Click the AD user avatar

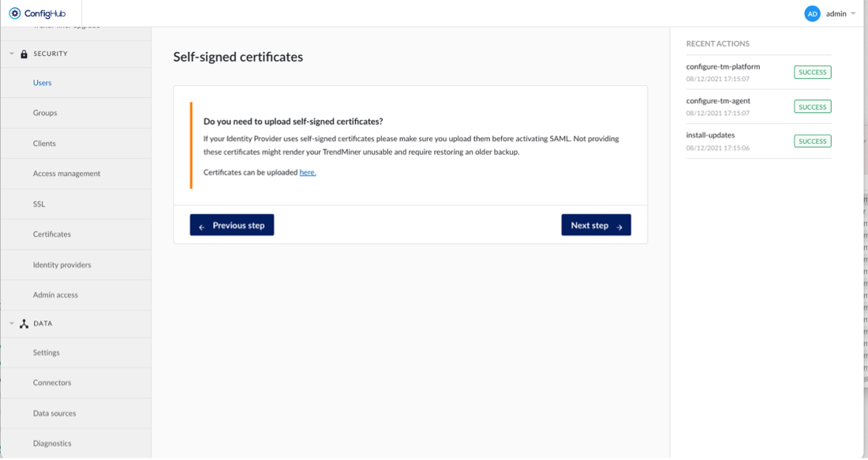[812, 14]
